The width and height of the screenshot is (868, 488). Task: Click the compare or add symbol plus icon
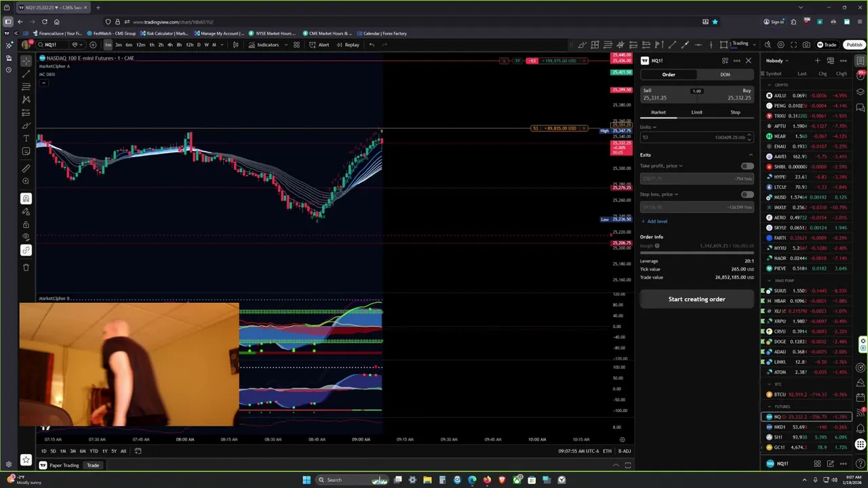[x=93, y=45]
